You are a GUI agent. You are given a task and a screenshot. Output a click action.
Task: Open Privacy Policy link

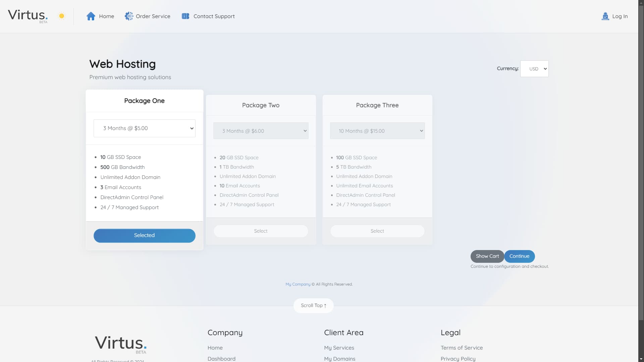[458, 359]
